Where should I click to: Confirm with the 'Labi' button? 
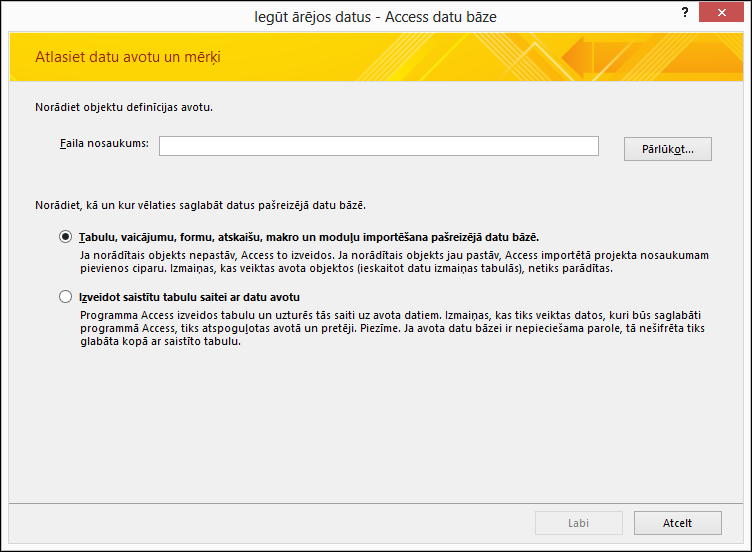coord(578,523)
